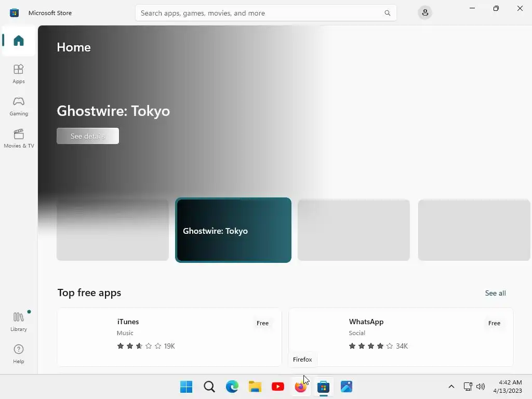Open the Gaming section
The height and width of the screenshot is (399, 532).
pyautogui.click(x=19, y=106)
